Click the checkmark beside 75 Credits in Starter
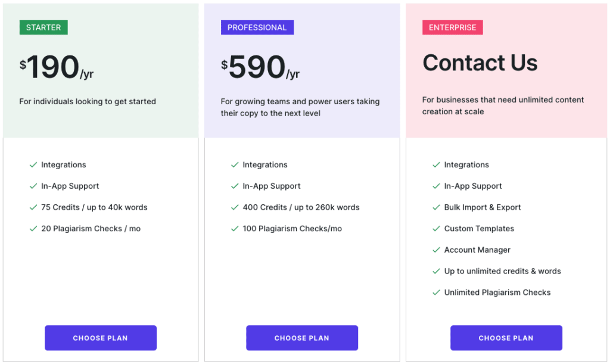 point(33,207)
